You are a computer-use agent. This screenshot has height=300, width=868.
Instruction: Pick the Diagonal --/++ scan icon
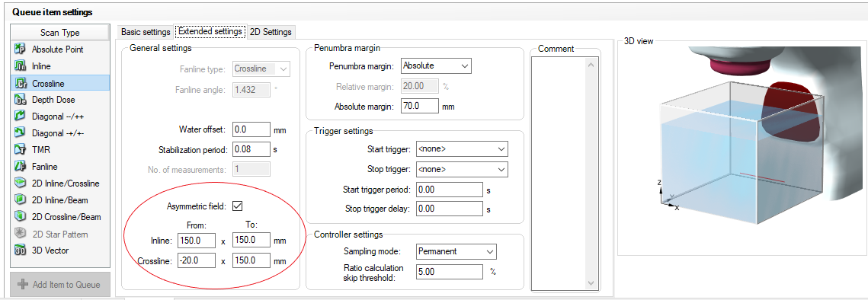[x=20, y=116]
